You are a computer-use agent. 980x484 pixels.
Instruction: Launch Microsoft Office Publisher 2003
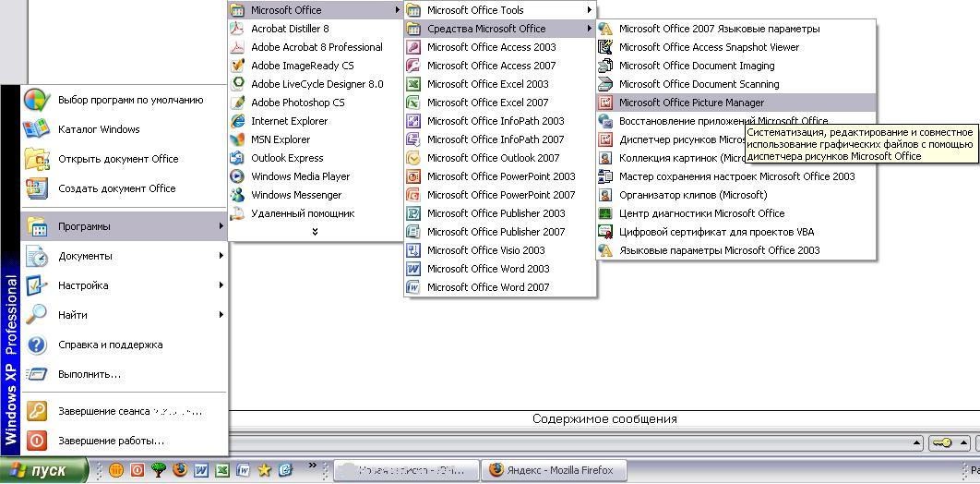click(x=500, y=213)
